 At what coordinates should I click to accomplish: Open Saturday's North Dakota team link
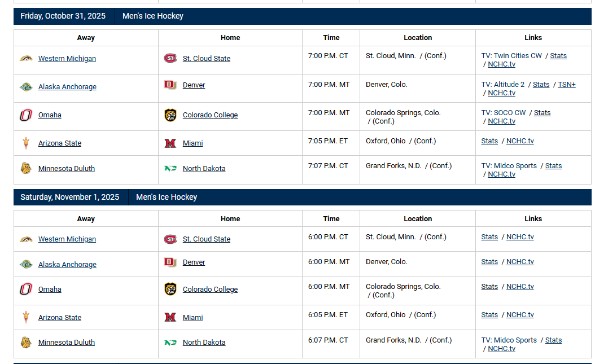point(204,343)
